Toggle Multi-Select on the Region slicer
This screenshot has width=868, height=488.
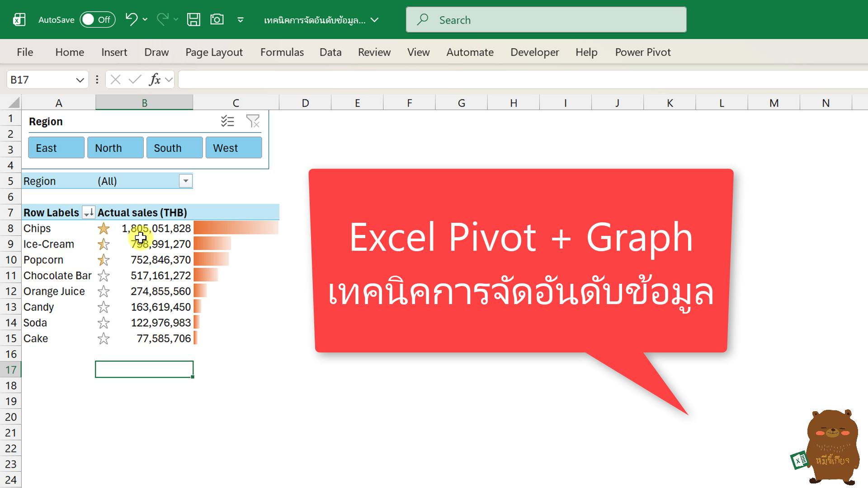tap(227, 121)
